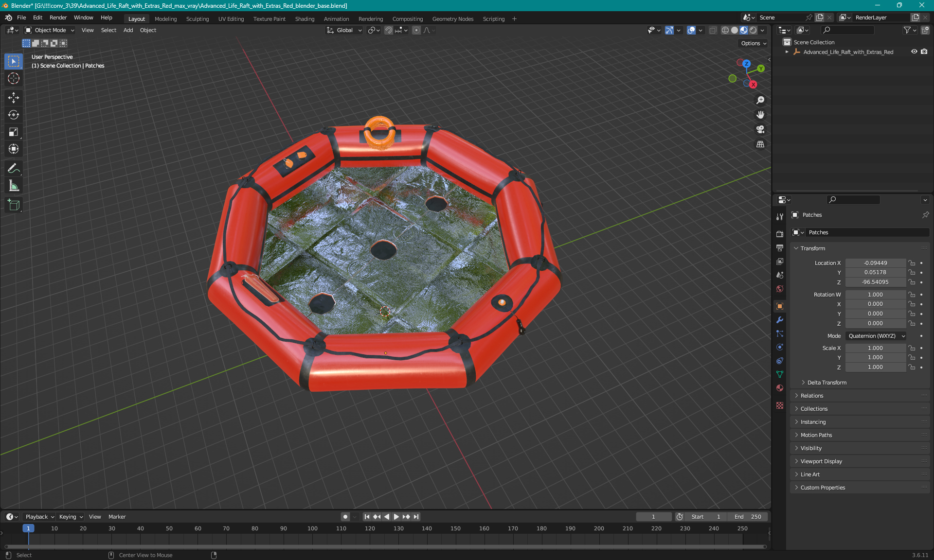This screenshot has height=560, width=934.
Task: Select the Annotate tool
Action: [x=14, y=169]
